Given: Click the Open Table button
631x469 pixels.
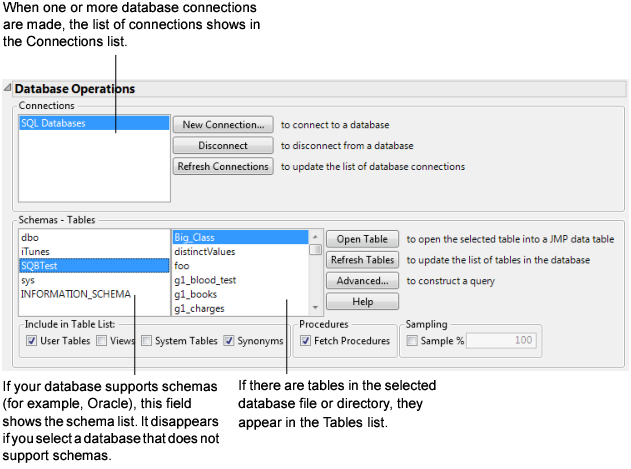Looking at the screenshot, I should [362, 239].
